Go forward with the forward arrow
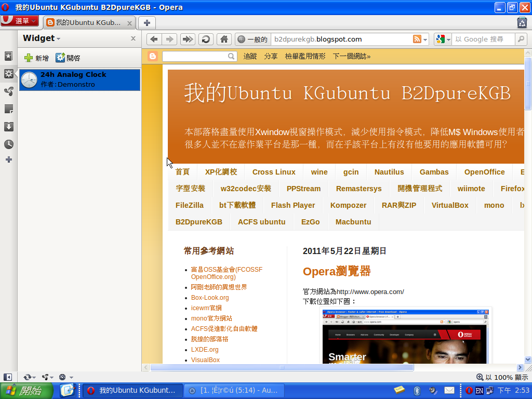Viewport: 532px width, 399px height. [x=170, y=39]
